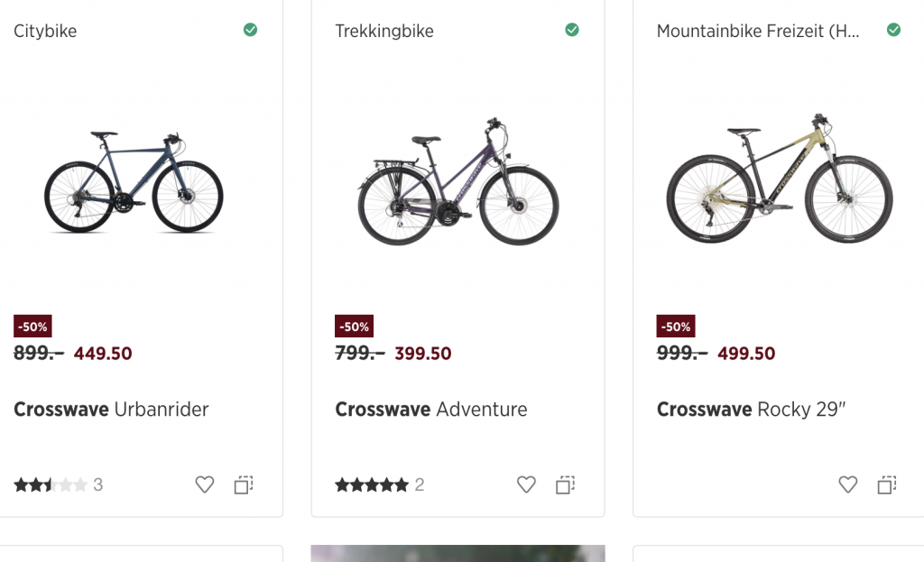The height and width of the screenshot is (562, 924).
Task: Add Crosswave Adventure to comparison
Action: click(565, 484)
